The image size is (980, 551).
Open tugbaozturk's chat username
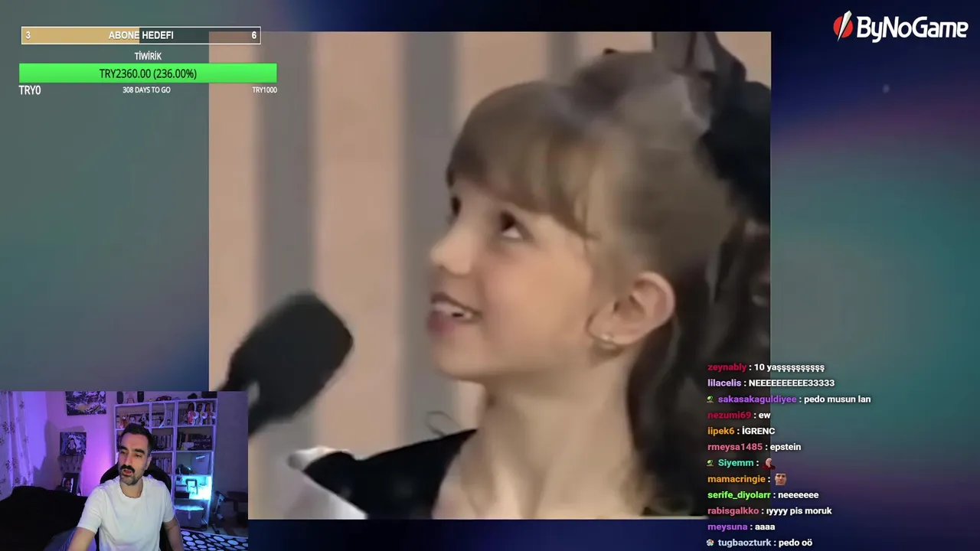click(x=746, y=543)
